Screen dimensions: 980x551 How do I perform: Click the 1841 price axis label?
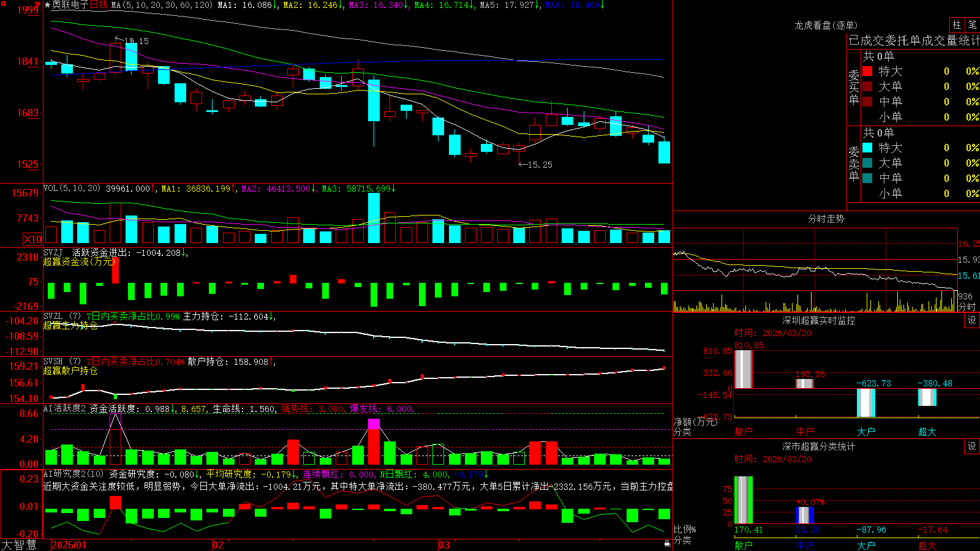click(x=28, y=61)
